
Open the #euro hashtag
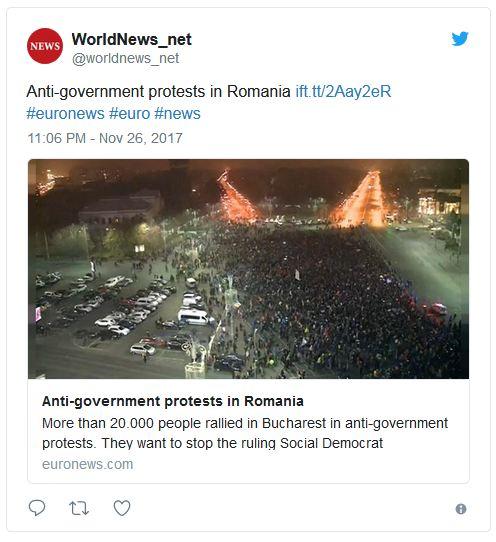click(130, 114)
